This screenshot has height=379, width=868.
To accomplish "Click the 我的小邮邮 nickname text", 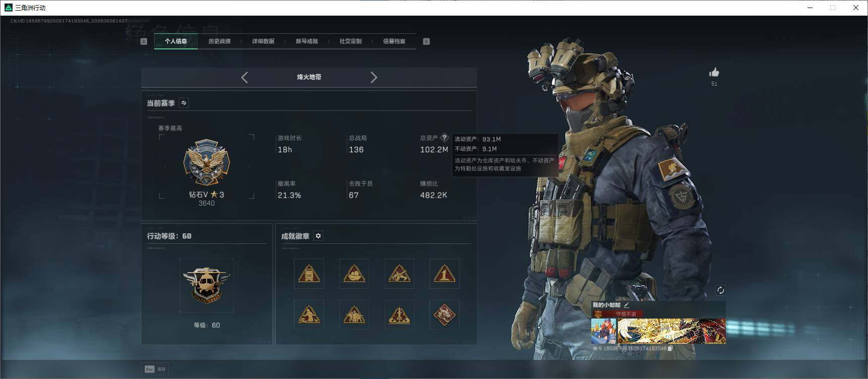I will click(x=607, y=305).
